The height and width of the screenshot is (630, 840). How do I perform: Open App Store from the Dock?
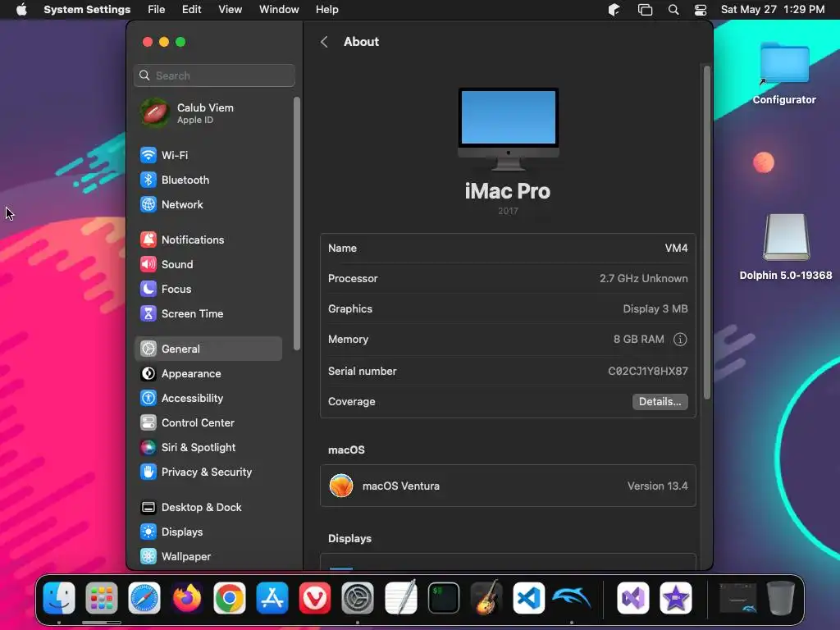(272, 598)
